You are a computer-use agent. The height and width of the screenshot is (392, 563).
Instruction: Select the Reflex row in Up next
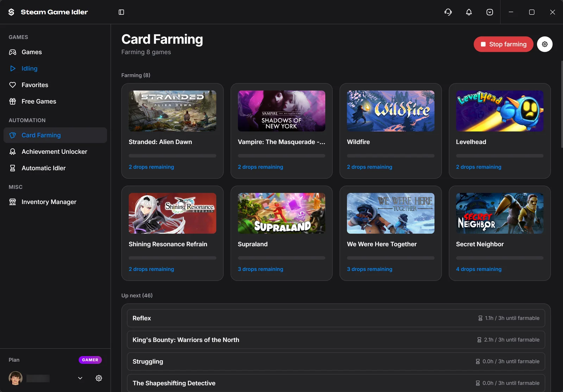pos(336,318)
